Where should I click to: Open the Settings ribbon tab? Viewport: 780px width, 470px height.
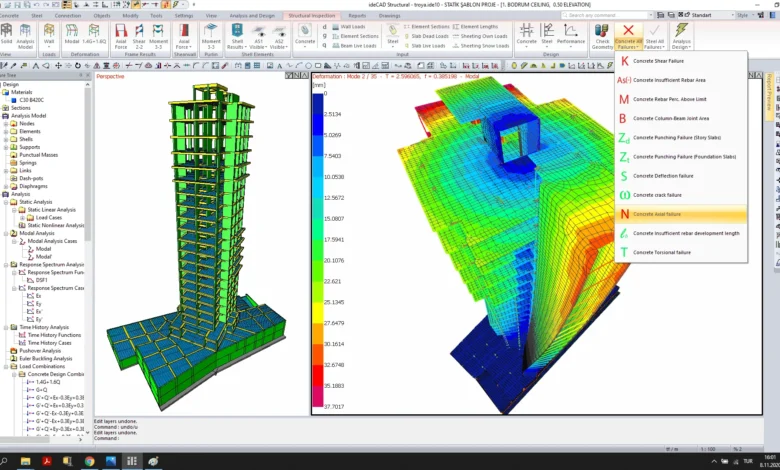pos(184,16)
